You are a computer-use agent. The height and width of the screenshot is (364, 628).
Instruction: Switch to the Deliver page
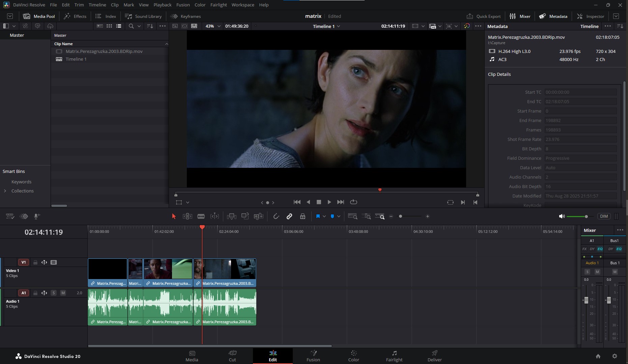click(x=434, y=356)
